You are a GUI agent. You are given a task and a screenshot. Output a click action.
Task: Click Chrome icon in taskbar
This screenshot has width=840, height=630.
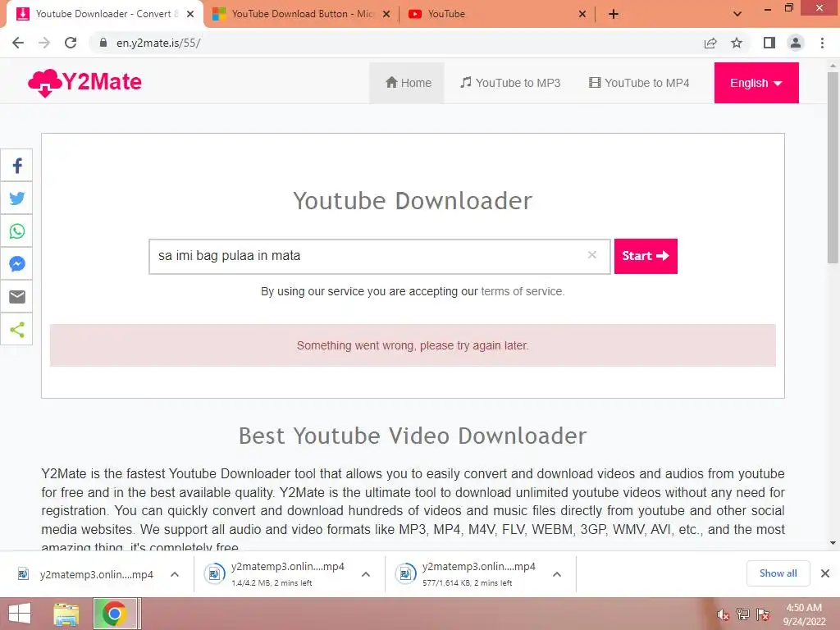pyautogui.click(x=115, y=614)
